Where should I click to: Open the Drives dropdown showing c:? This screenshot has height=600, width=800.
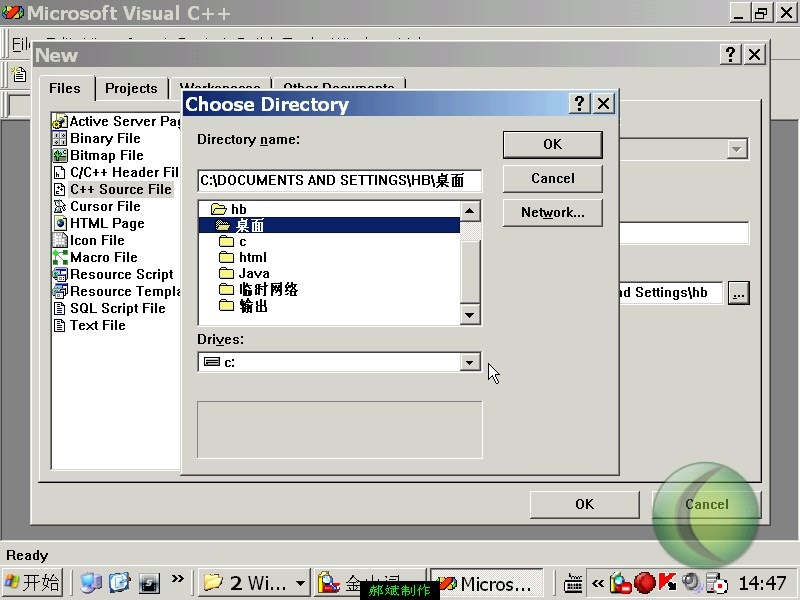[469, 362]
